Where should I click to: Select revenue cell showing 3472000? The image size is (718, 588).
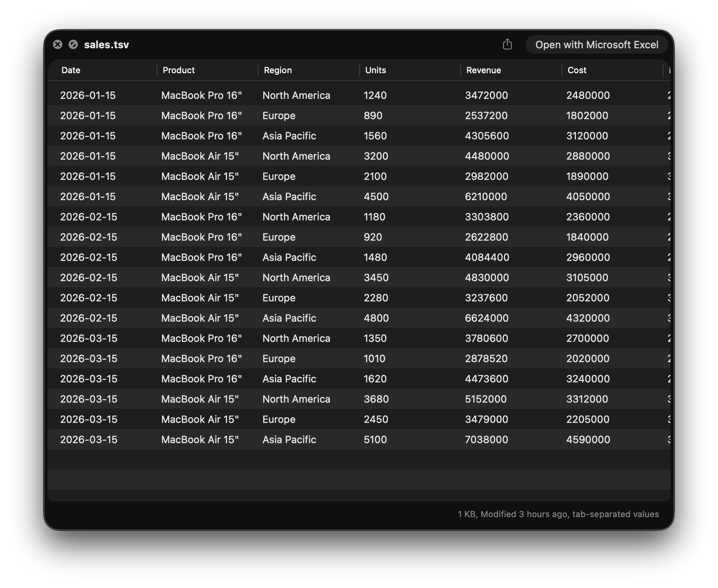[486, 95]
